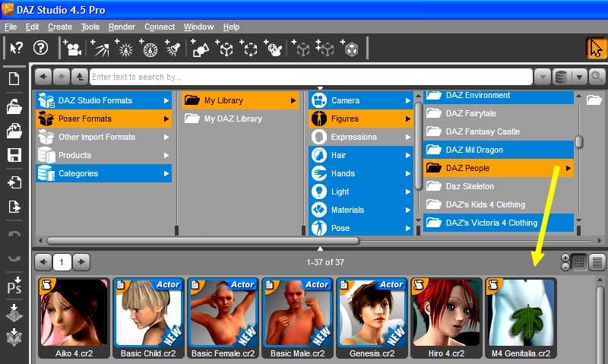Image resolution: width=608 pixels, height=364 pixels.
Task: Click the What's This help cursor icon
Action: coord(16,48)
